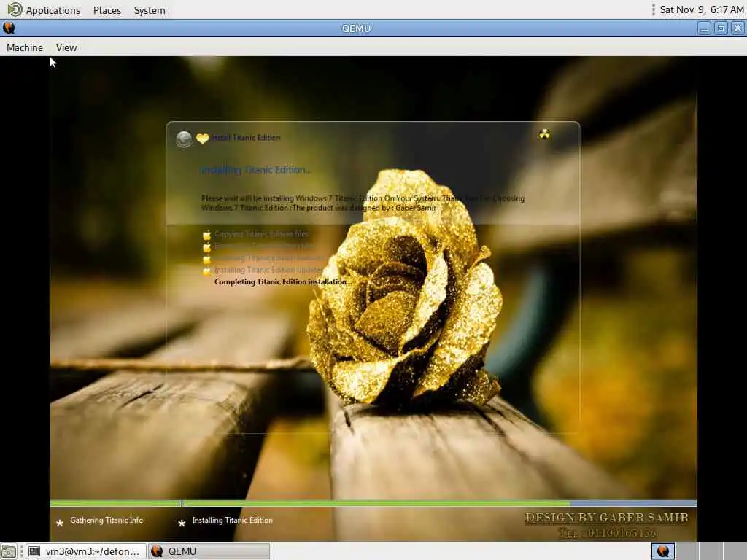Click the show desktop icon in bottom panel
The width and height of the screenshot is (747, 560).
coord(9,551)
